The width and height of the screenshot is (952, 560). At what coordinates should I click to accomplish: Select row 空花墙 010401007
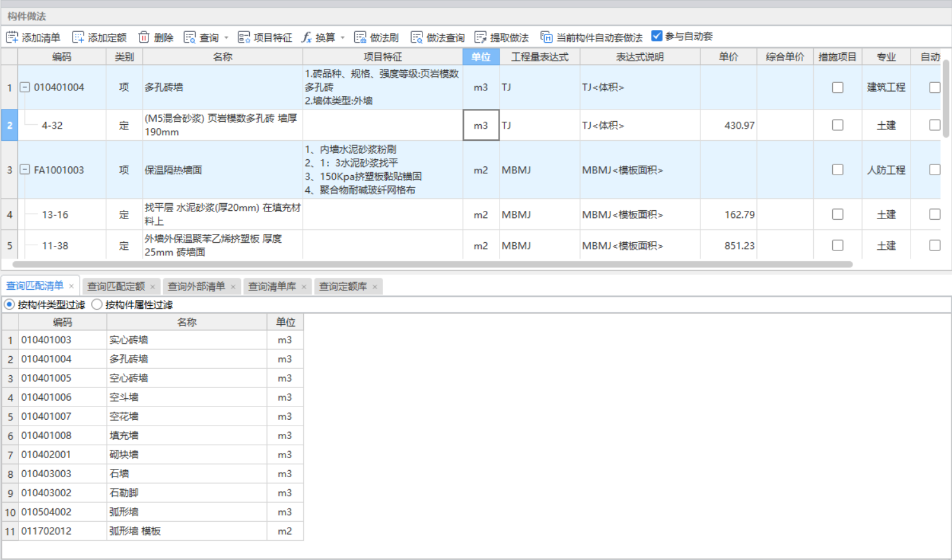[x=153, y=417]
